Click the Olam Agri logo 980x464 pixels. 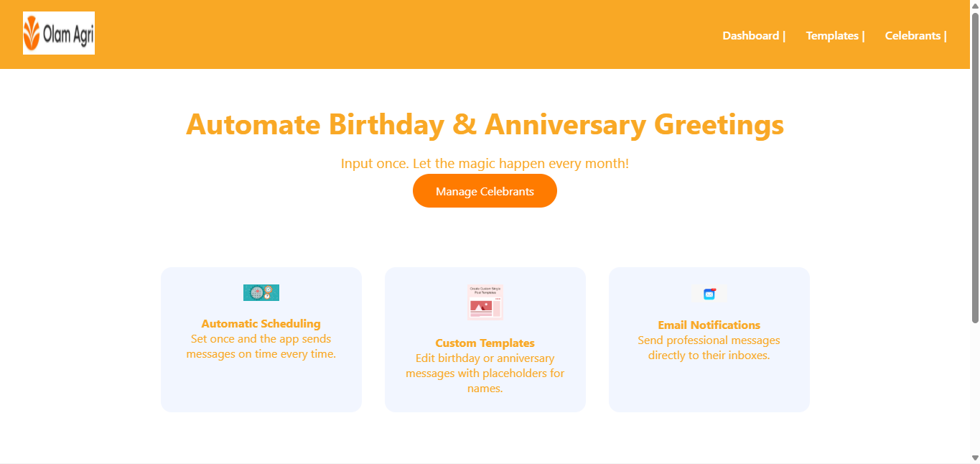(59, 33)
